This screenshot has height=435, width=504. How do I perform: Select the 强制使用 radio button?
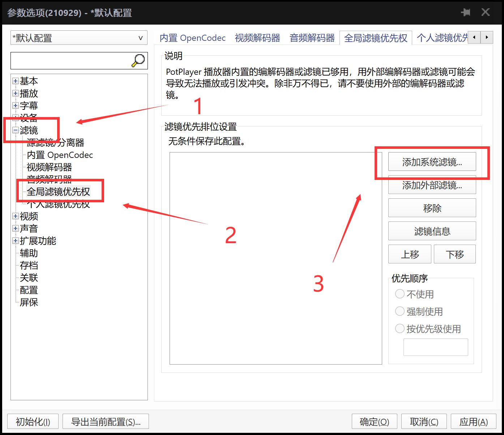coord(400,311)
